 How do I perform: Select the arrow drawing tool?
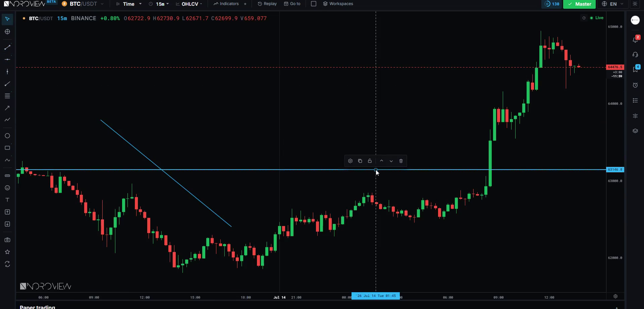(7, 108)
